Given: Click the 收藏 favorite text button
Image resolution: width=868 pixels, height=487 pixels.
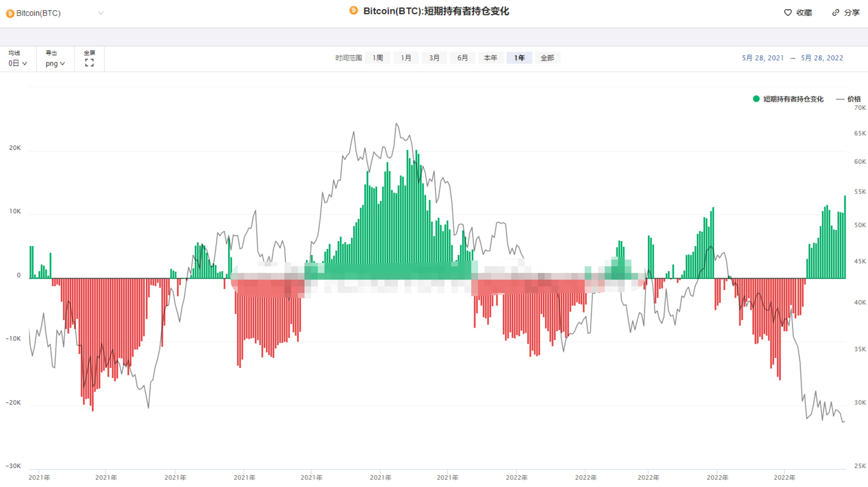Looking at the screenshot, I should pyautogui.click(x=804, y=13).
